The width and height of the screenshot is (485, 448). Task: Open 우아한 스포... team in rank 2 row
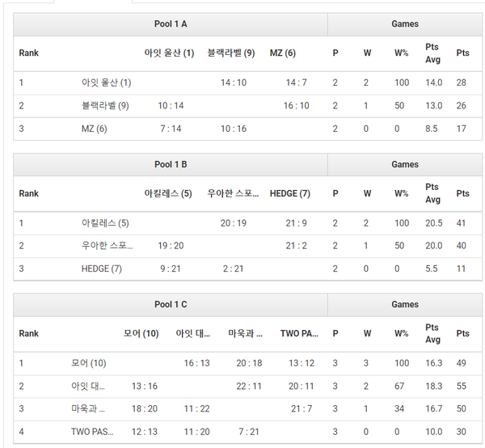(108, 246)
